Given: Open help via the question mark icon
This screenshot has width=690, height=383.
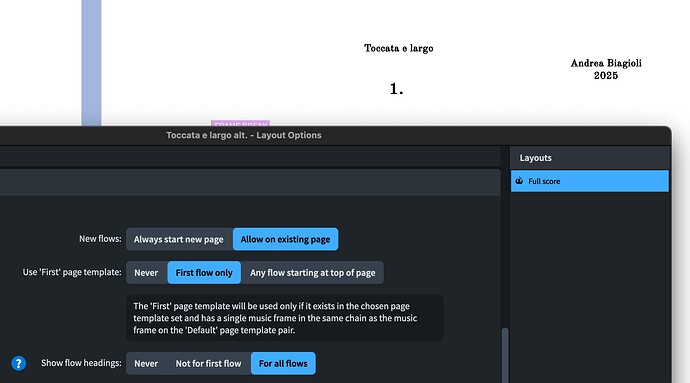Looking at the screenshot, I should (18, 364).
